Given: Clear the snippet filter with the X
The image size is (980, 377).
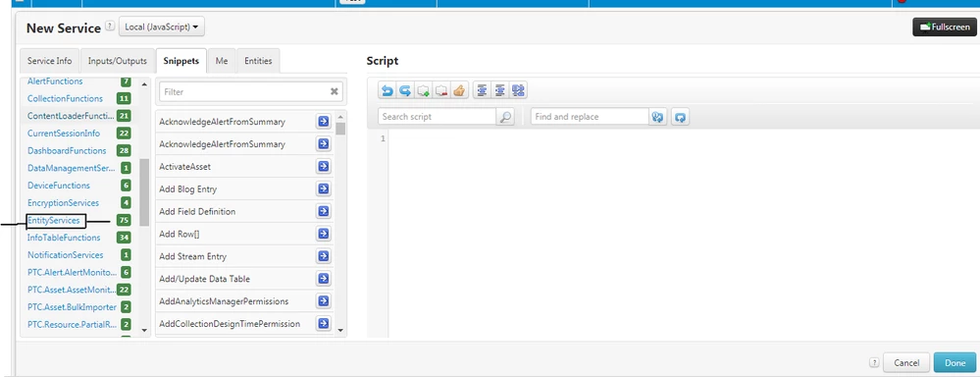Looking at the screenshot, I should [335, 92].
